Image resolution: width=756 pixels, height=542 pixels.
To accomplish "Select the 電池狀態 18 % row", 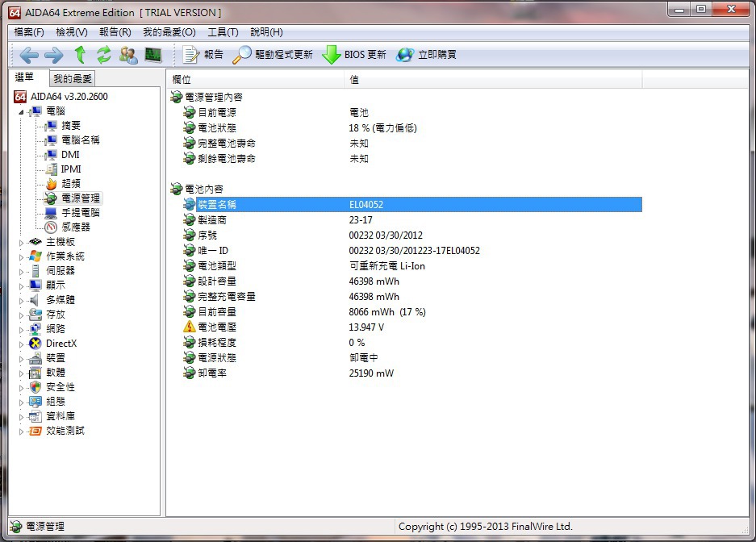I will 412,128.
